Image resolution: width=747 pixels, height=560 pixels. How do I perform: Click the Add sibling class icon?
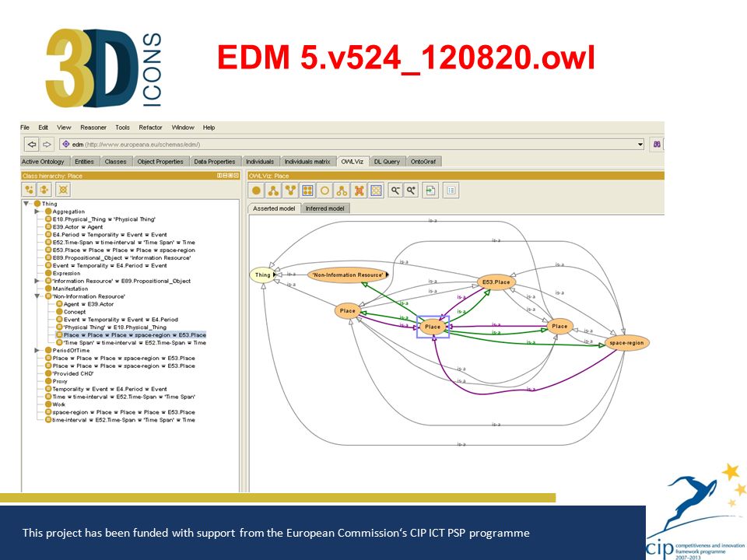45,190
